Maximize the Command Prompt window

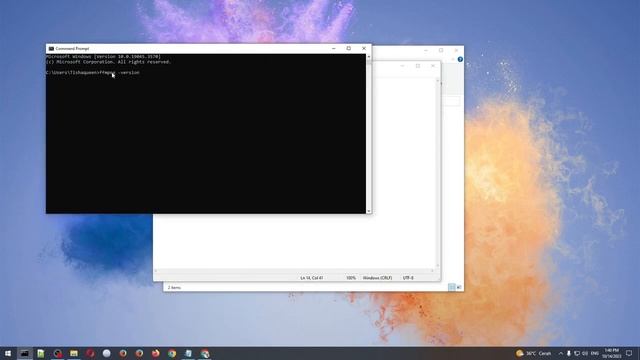349,48
